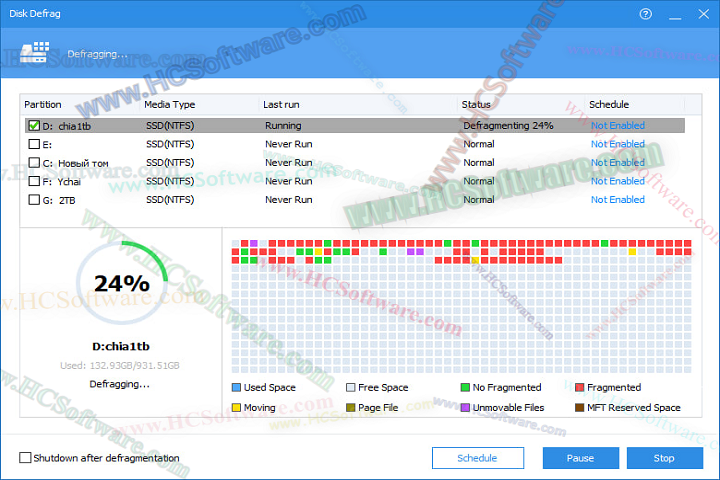Click the 'Disk Defrag' window title
The width and height of the screenshot is (720, 480).
35,14
